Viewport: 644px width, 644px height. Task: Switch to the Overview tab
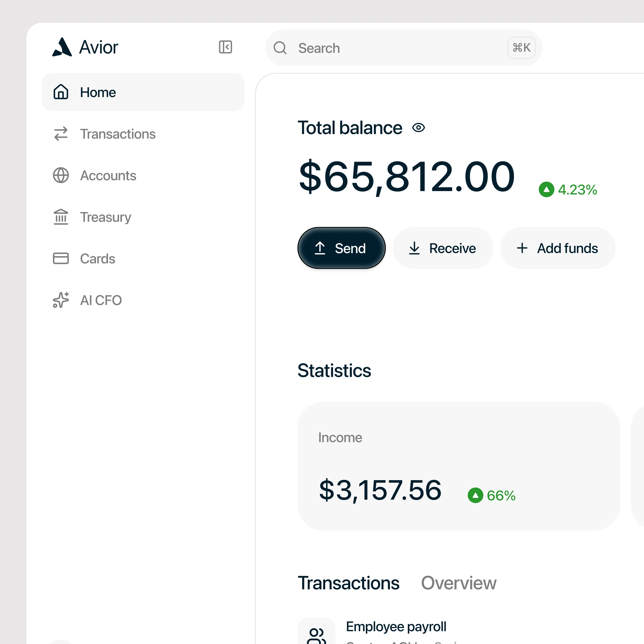click(x=459, y=583)
